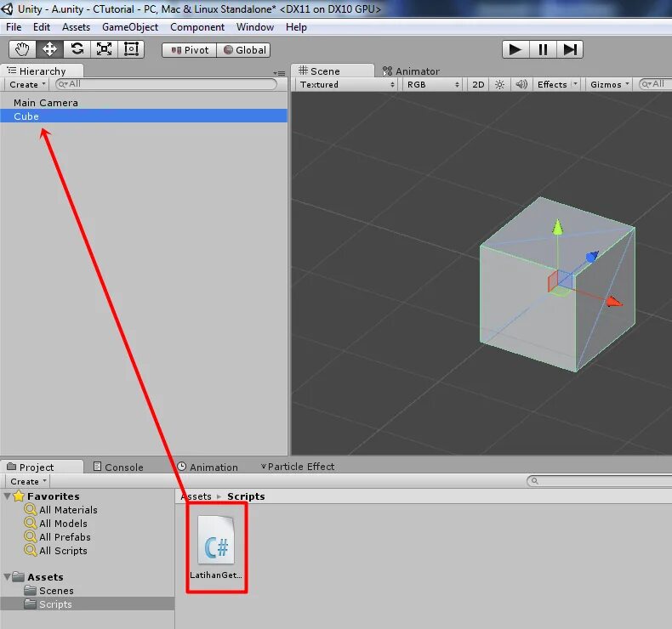
Task: Open the Help menu
Action: (x=296, y=27)
